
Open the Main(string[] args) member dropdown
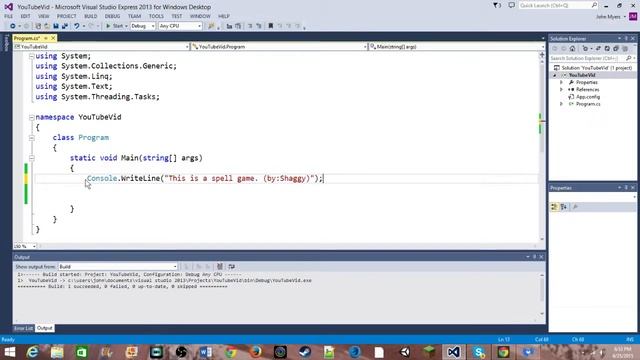coord(456,47)
